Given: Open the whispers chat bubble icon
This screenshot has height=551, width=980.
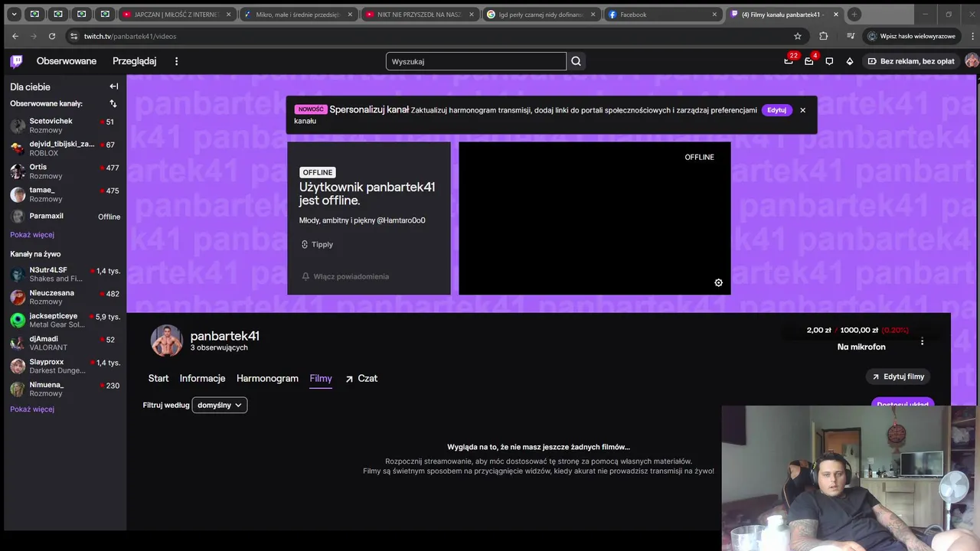Looking at the screenshot, I should tap(829, 61).
